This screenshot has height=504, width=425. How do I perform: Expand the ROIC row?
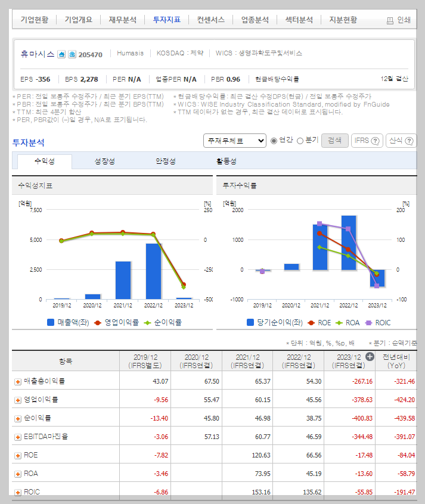pos(18,493)
